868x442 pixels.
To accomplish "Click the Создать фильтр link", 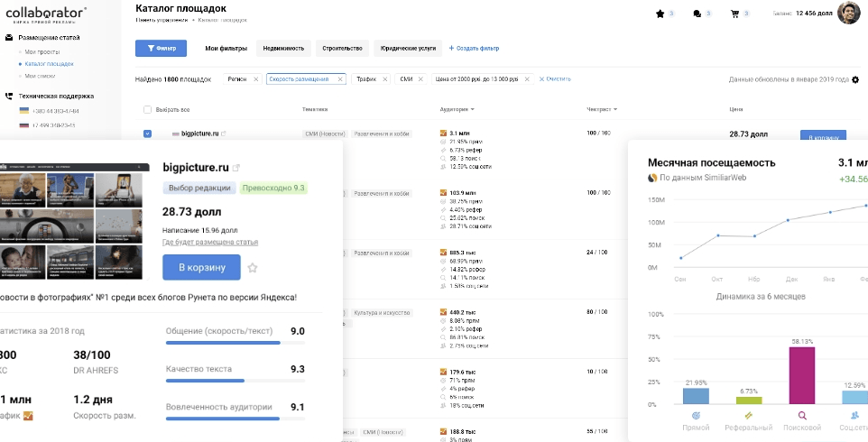I will 474,48.
